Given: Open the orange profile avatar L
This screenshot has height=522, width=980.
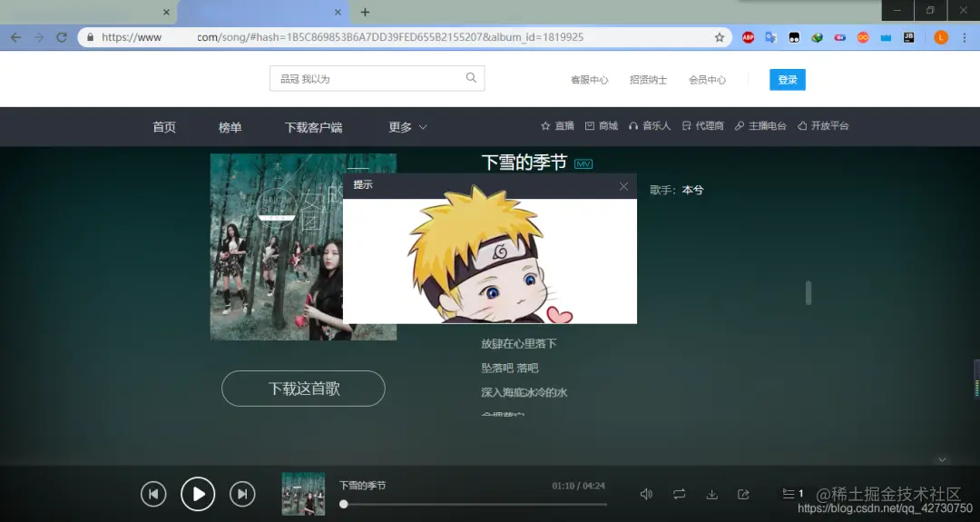Looking at the screenshot, I should pyautogui.click(x=941, y=37).
